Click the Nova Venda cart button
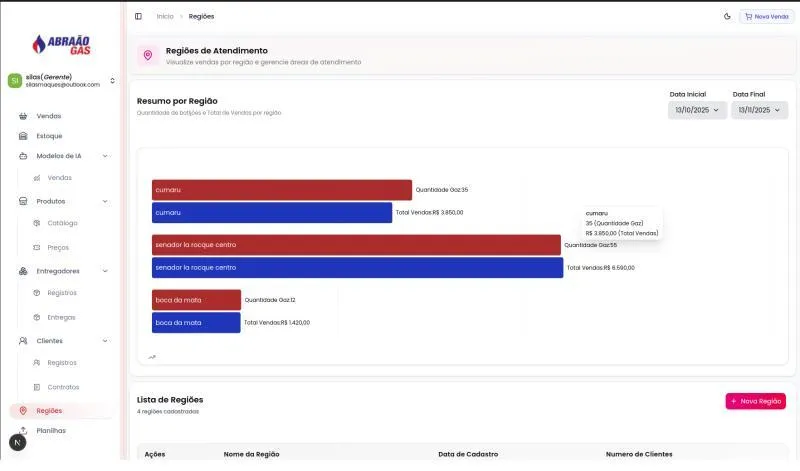This screenshot has width=800, height=471. tap(766, 16)
